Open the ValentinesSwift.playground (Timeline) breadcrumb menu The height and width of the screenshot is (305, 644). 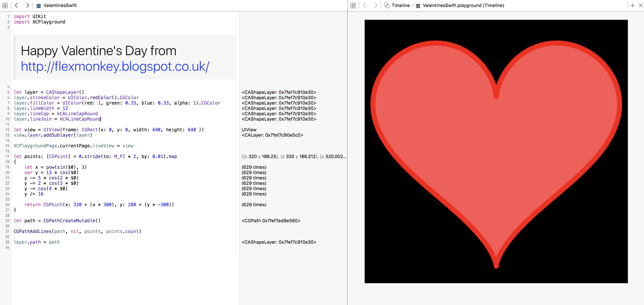tap(463, 5)
